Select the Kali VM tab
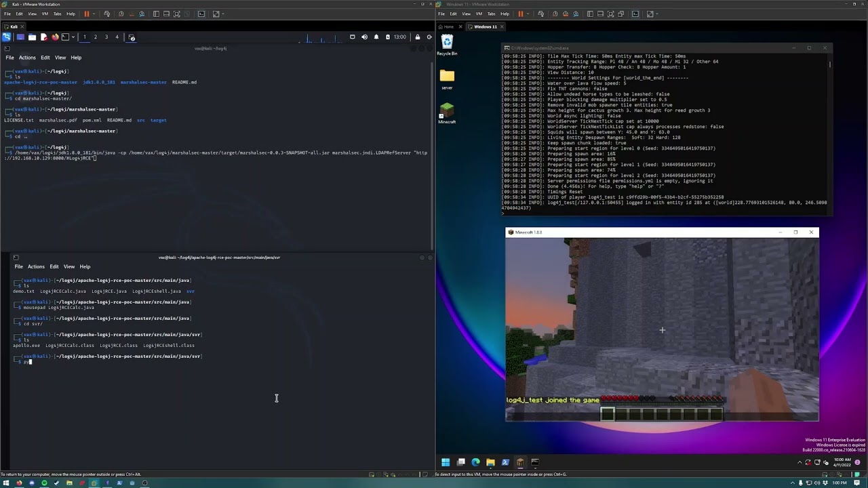Screen dimensions: 868x488 14,26
